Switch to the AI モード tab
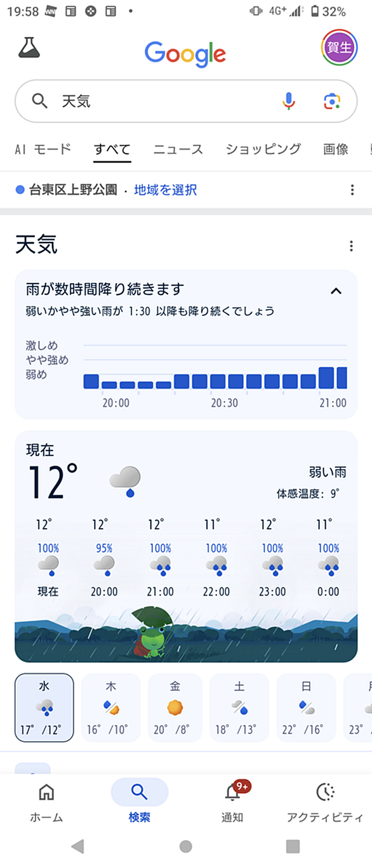372x868 pixels. 43,150
